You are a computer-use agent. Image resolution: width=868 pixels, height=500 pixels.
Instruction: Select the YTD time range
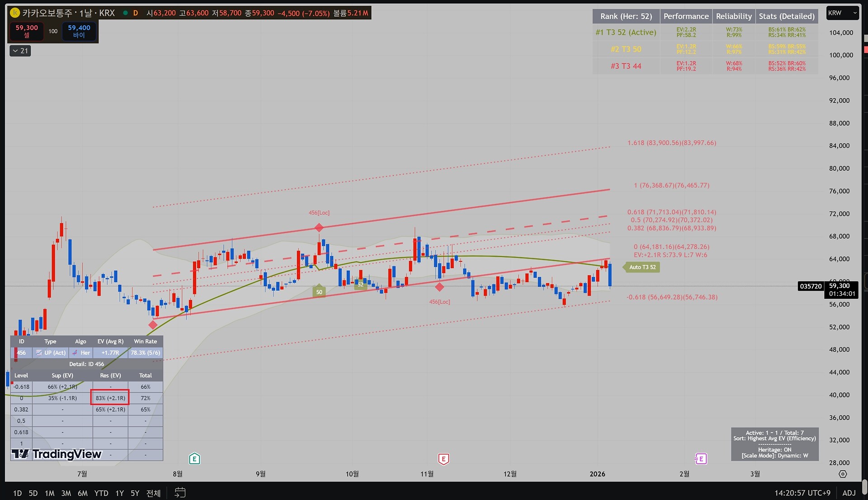pyautogui.click(x=101, y=493)
